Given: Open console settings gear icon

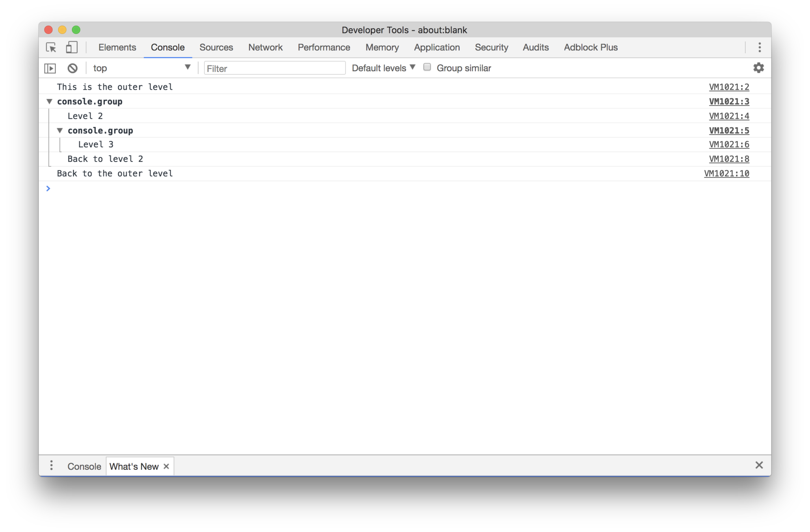Looking at the screenshot, I should point(758,68).
